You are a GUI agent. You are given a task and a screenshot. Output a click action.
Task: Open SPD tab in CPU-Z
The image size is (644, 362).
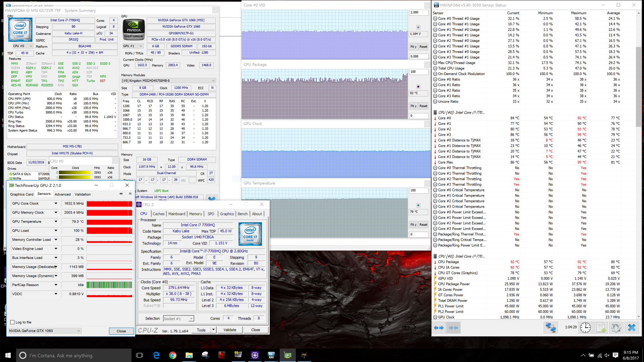[211, 214]
